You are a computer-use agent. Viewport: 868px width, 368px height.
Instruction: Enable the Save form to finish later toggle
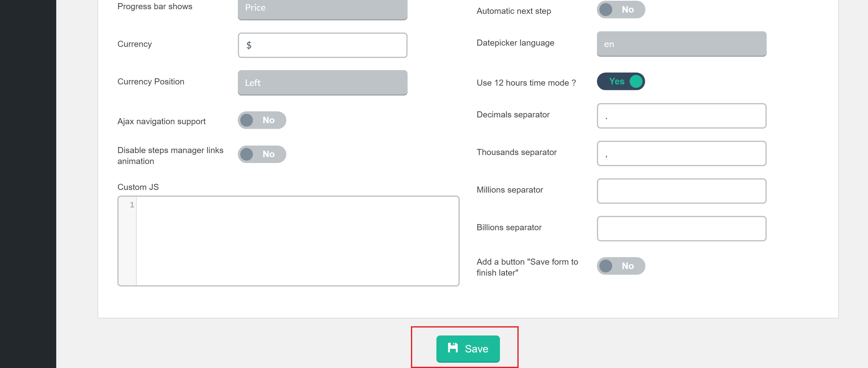point(621,266)
